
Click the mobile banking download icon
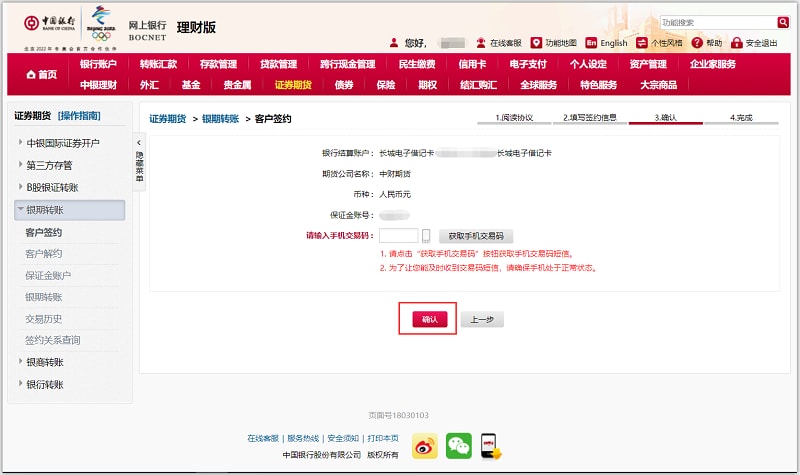[x=489, y=446]
